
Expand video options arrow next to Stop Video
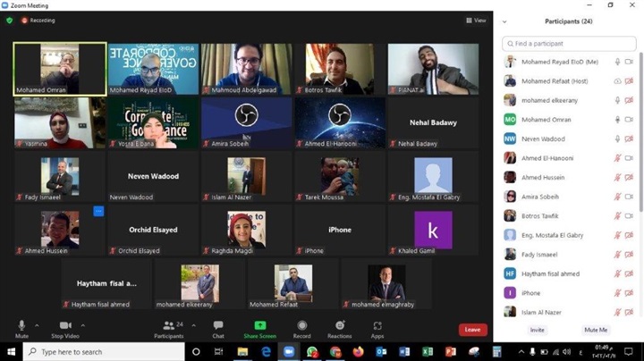tap(83, 326)
